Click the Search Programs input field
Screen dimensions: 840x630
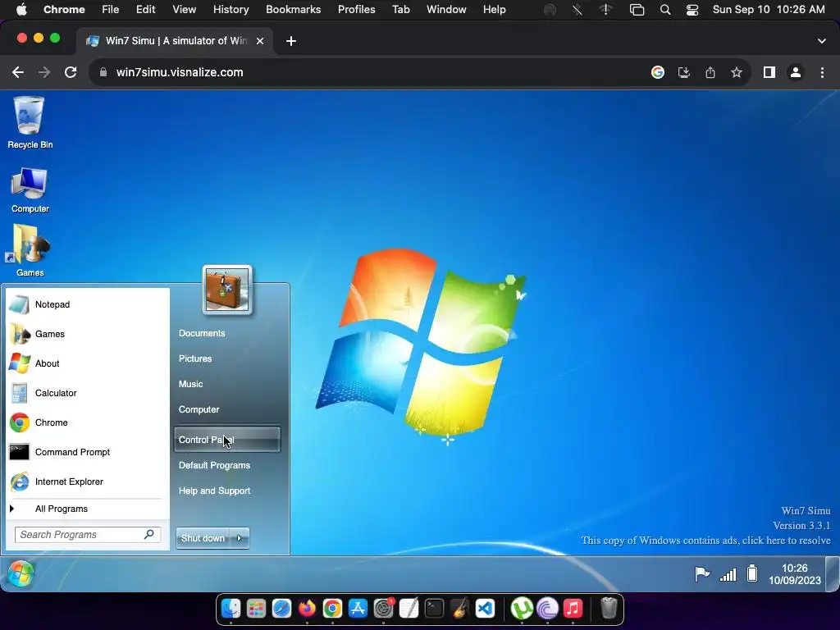(88, 535)
